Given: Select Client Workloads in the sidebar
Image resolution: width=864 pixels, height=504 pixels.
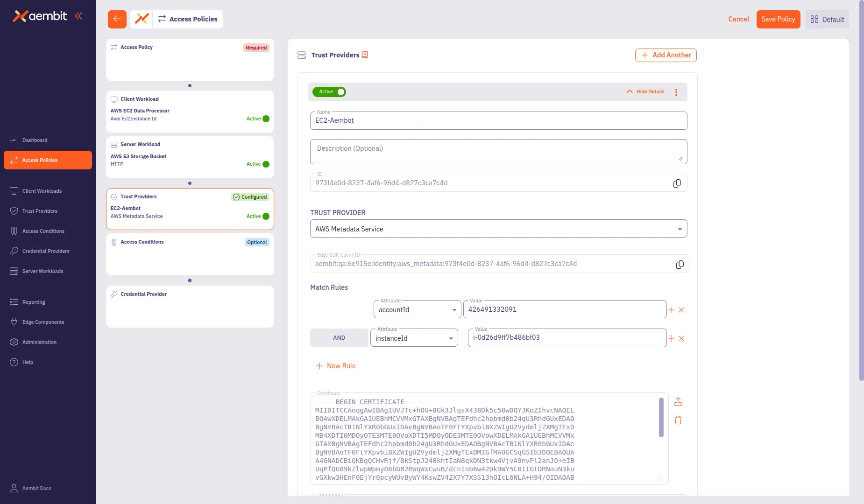Looking at the screenshot, I should click(42, 191).
